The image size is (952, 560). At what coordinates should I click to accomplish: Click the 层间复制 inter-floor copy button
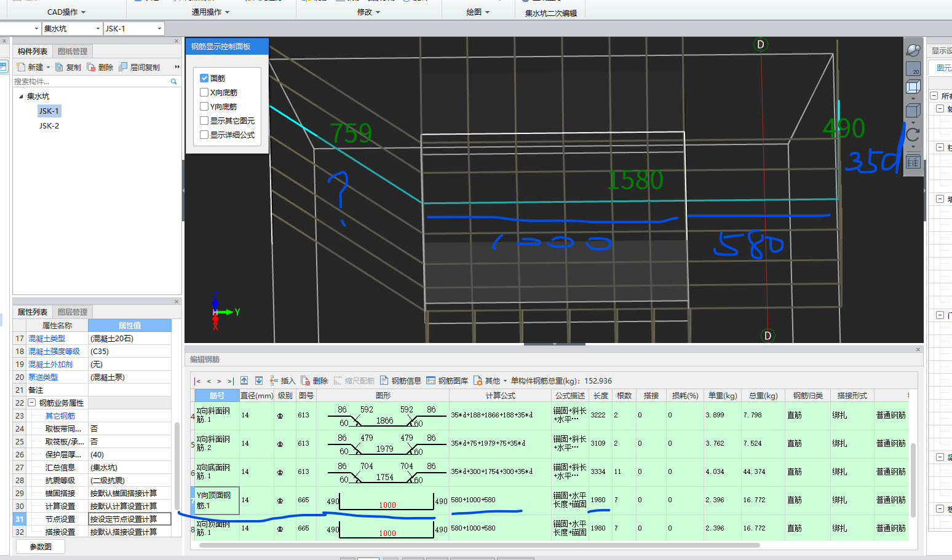pos(139,67)
